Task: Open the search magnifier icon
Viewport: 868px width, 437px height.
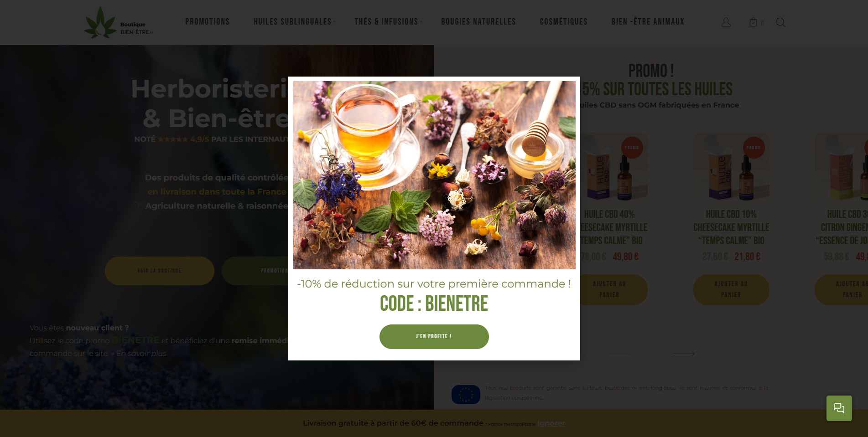Action: 780,22
